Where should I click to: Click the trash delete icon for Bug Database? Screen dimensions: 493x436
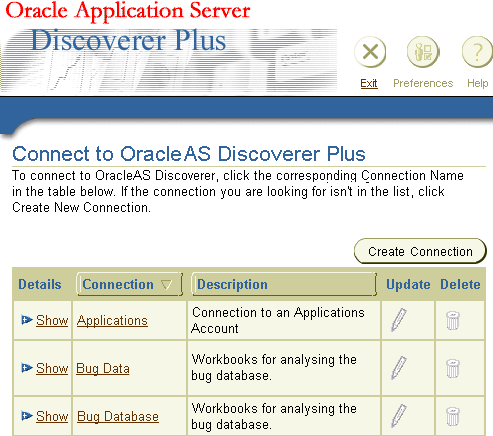453,416
